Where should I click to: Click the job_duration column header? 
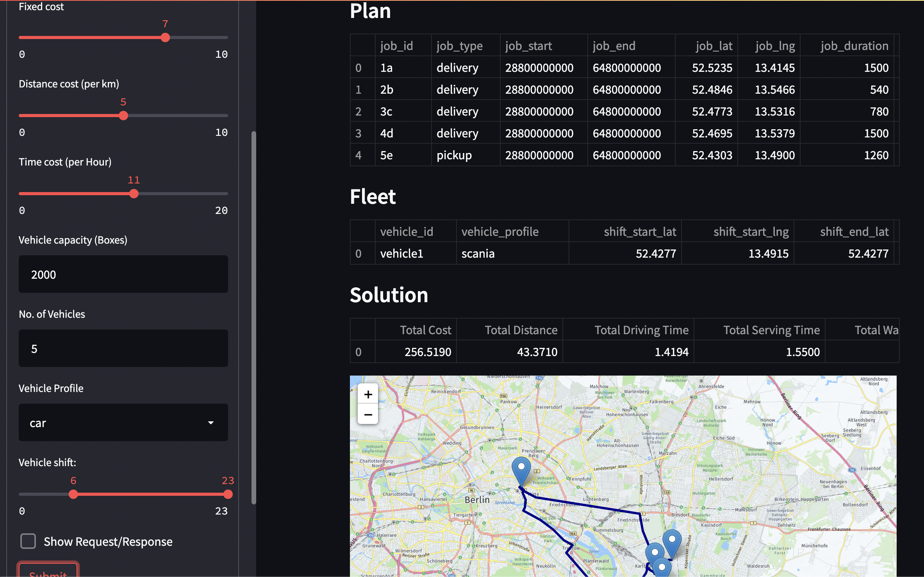pyautogui.click(x=854, y=46)
